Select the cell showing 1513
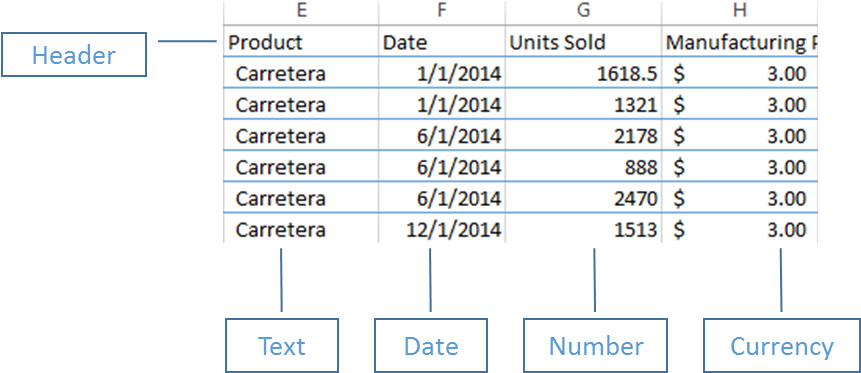Screen dimensions: 861x373 click(x=584, y=229)
